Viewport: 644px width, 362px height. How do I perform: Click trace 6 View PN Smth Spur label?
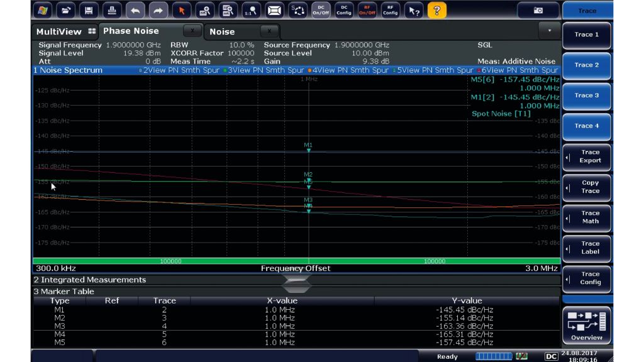coord(518,70)
